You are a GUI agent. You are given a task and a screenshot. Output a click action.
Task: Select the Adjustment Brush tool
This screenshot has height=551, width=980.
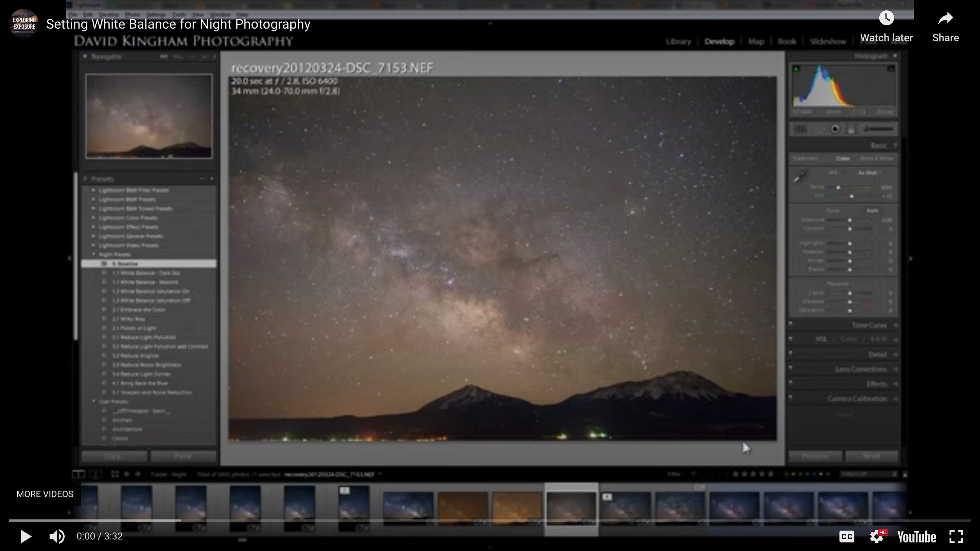tap(879, 129)
